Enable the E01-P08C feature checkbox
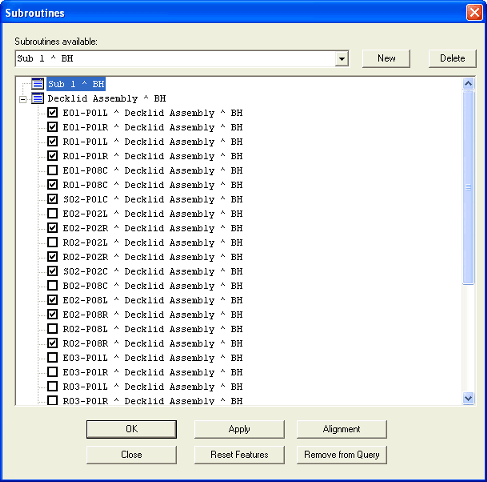The image size is (487, 482). 52,170
